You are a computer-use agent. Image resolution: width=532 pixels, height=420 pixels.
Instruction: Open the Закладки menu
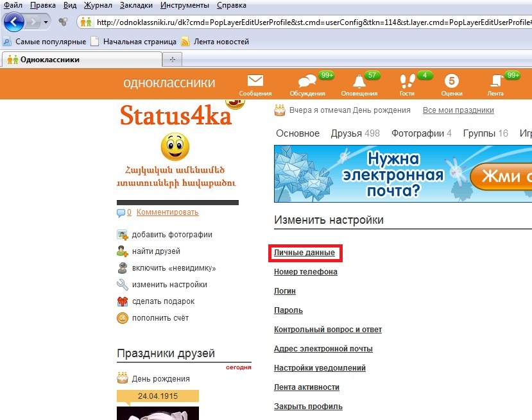coord(136,5)
